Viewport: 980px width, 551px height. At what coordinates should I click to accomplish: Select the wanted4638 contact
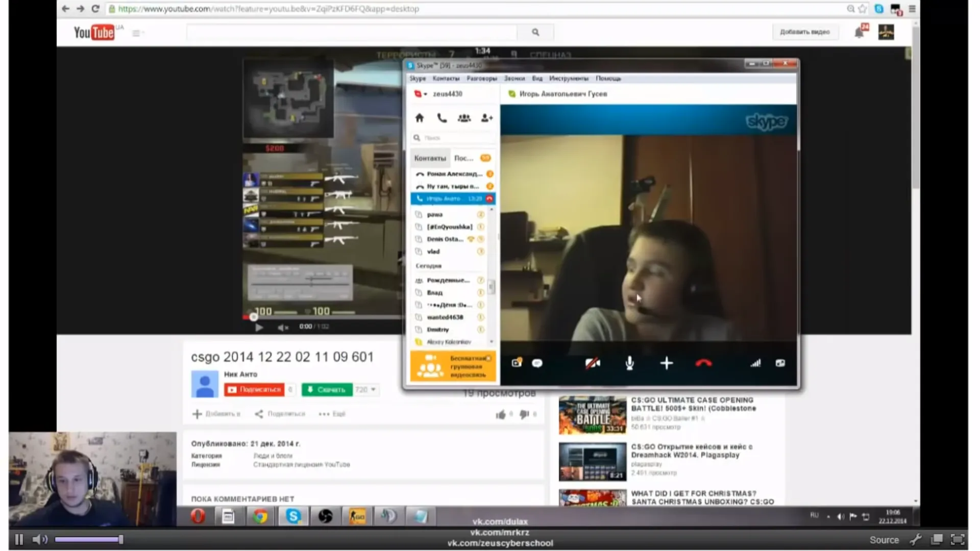click(x=449, y=317)
